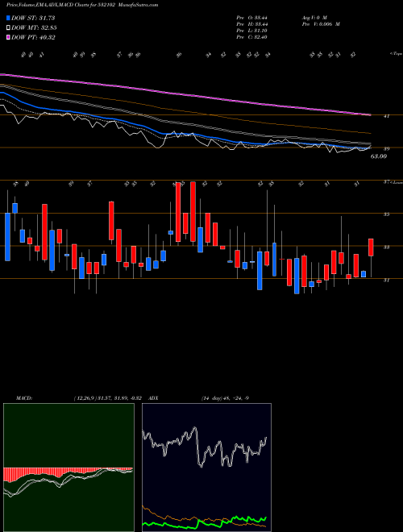Click the 41 price axis label
This screenshot has height=532, width=403.
[386, 116]
